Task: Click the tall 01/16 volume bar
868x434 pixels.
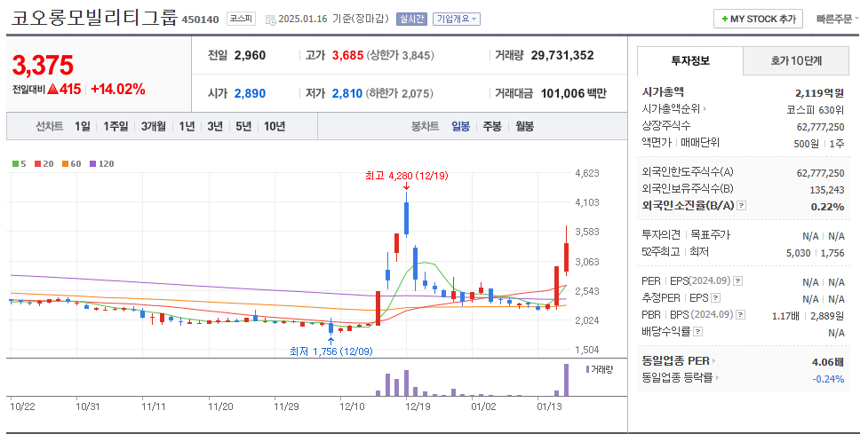Action: tap(566, 380)
